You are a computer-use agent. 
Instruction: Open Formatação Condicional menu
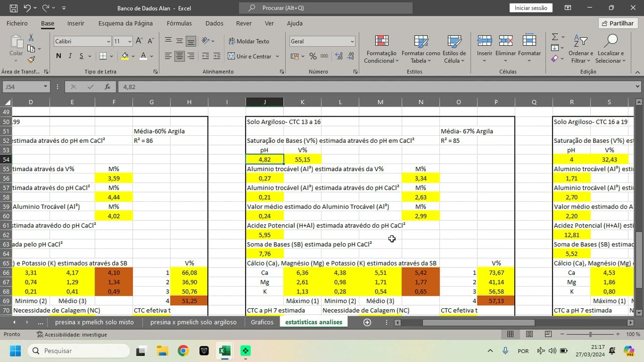point(381,49)
